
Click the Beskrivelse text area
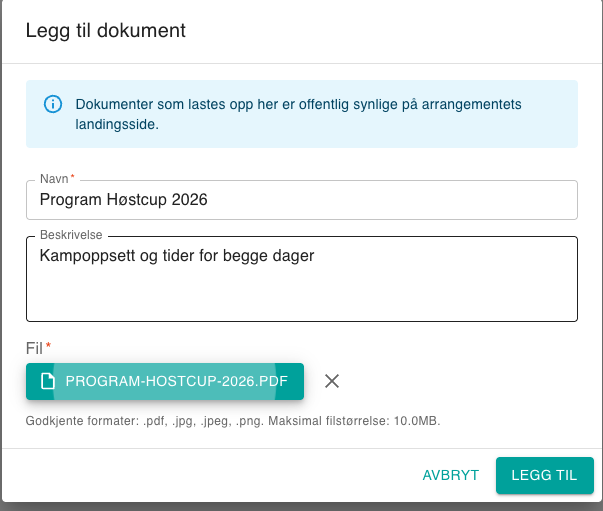[x=302, y=279]
